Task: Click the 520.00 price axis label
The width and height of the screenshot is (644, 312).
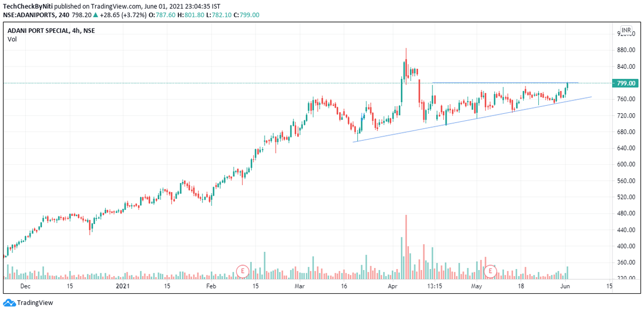Action: click(x=626, y=197)
